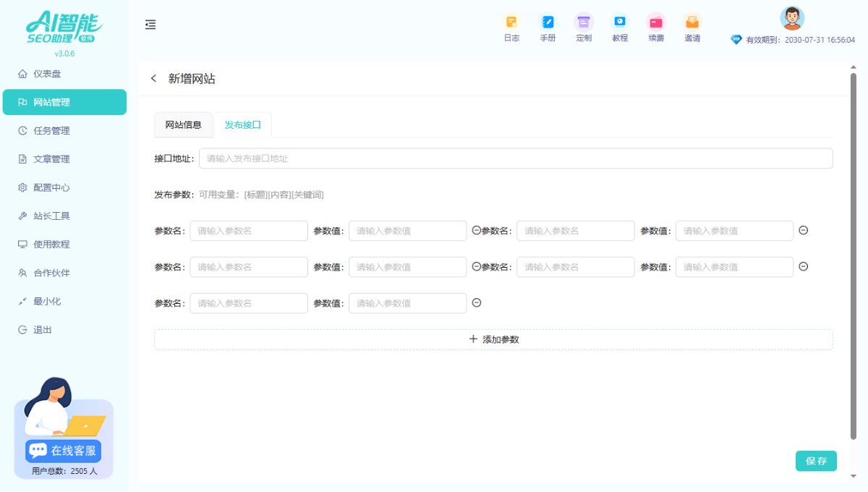Remove the second-row left parameter pair
Image resolution: width=868 pixels, height=492 pixels.
click(476, 267)
